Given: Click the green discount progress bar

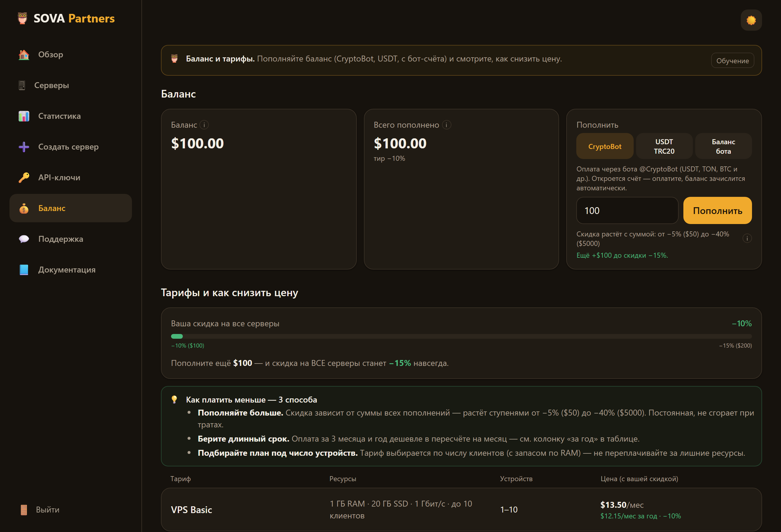Looking at the screenshot, I should pos(461,336).
